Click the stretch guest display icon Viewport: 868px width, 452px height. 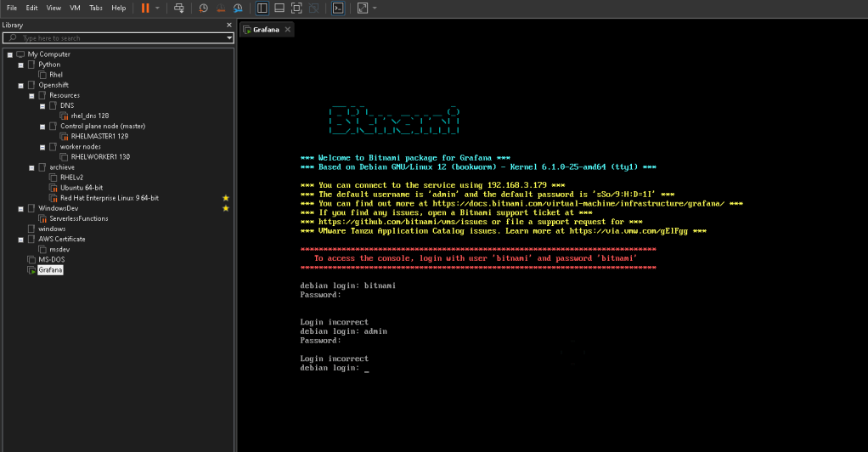click(363, 8)
